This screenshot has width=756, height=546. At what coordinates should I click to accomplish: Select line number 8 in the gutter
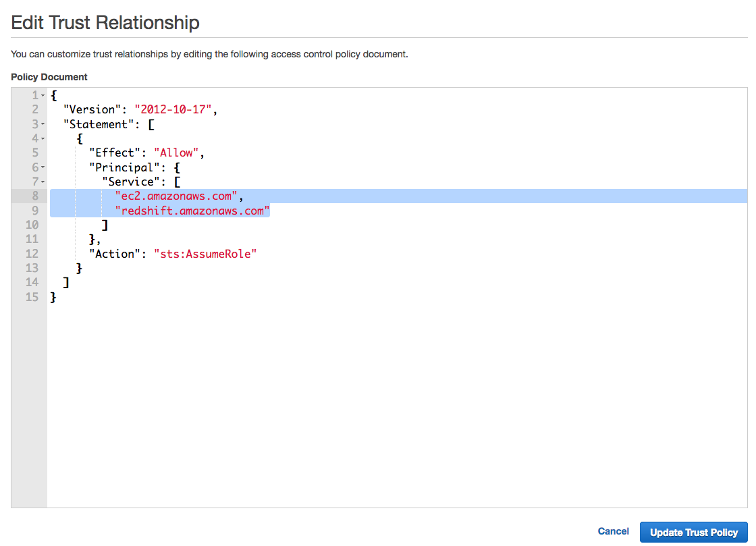point(35,196)
